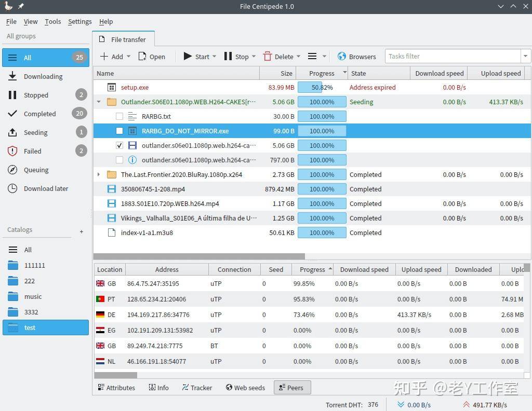Image resolution: width=532 pixels, height=411 pixels.
Task: Sort task list by Size column
Action: point(278,73)
